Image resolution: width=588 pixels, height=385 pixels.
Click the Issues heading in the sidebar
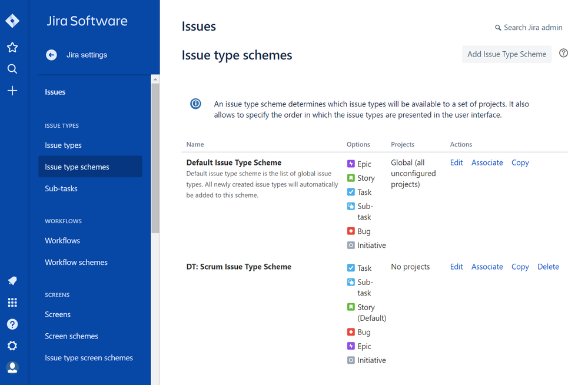(x=55, y=92)
